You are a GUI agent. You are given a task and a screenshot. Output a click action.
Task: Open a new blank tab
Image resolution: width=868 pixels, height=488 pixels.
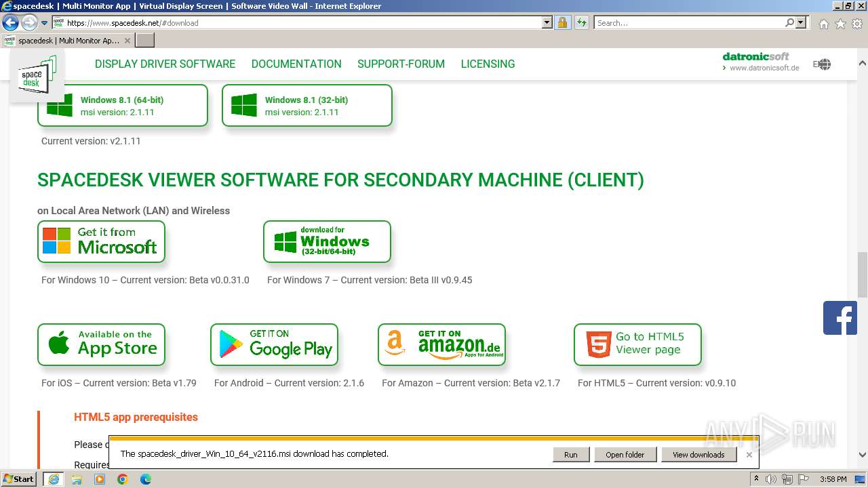pyautogui.click(x=145, y=41)
